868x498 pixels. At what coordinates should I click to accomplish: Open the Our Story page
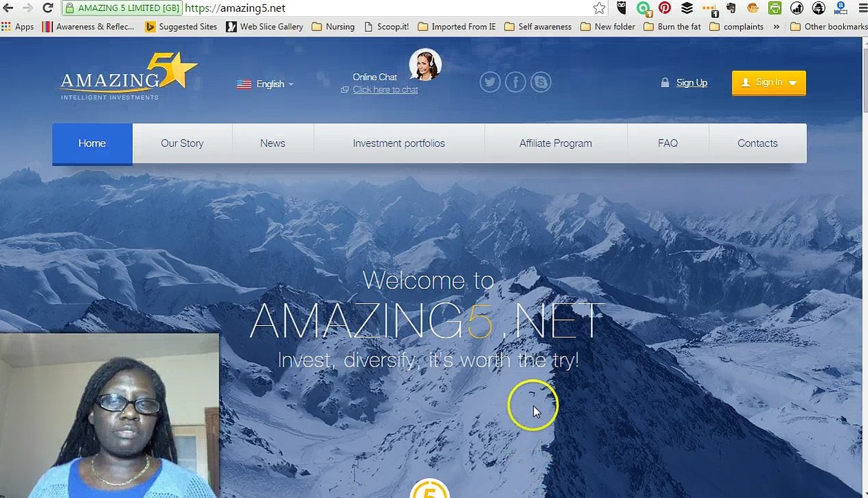pos(182,143)
